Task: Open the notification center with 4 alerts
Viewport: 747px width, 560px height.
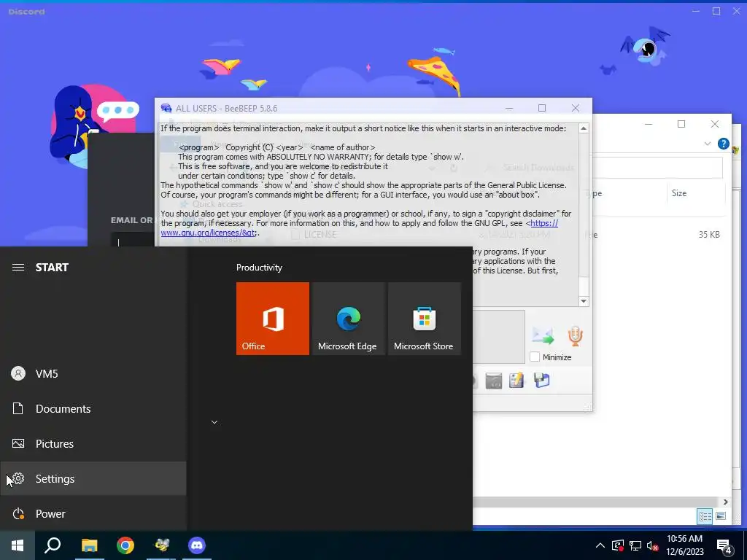Action: [724, 546]
